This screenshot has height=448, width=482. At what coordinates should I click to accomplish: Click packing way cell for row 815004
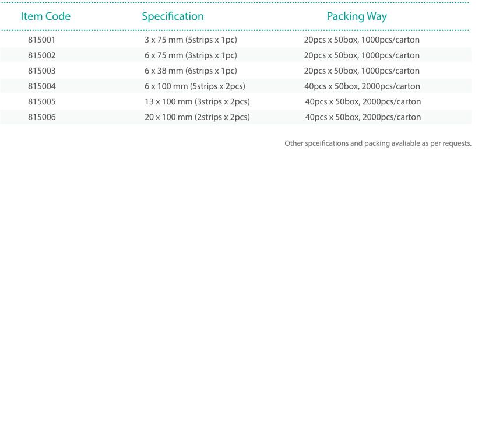coord(362,86)
